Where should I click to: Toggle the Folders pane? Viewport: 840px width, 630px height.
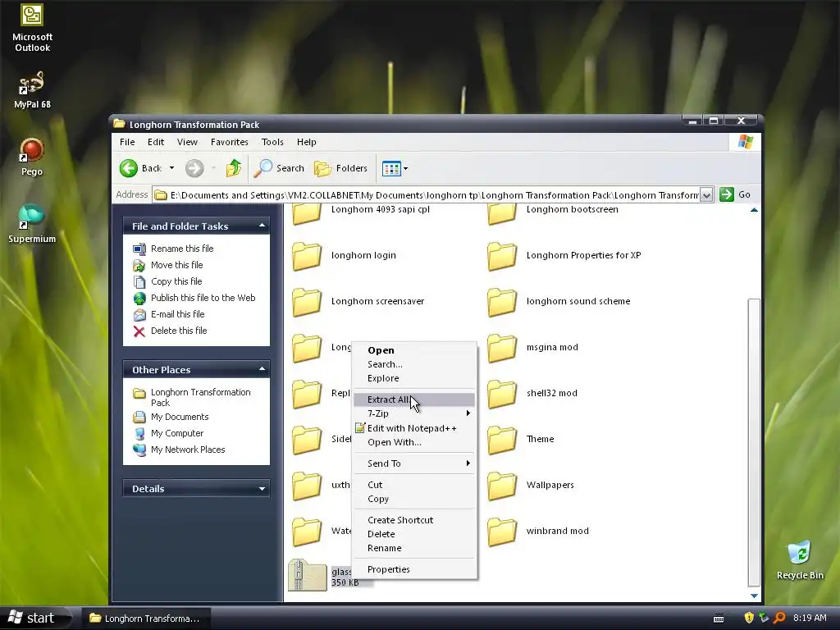click(340, 168)
